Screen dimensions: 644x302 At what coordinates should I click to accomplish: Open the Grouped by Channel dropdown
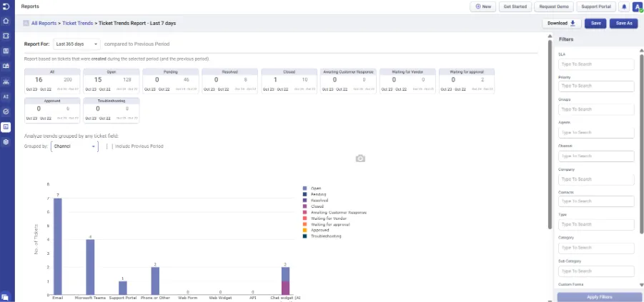click(74, 146)
